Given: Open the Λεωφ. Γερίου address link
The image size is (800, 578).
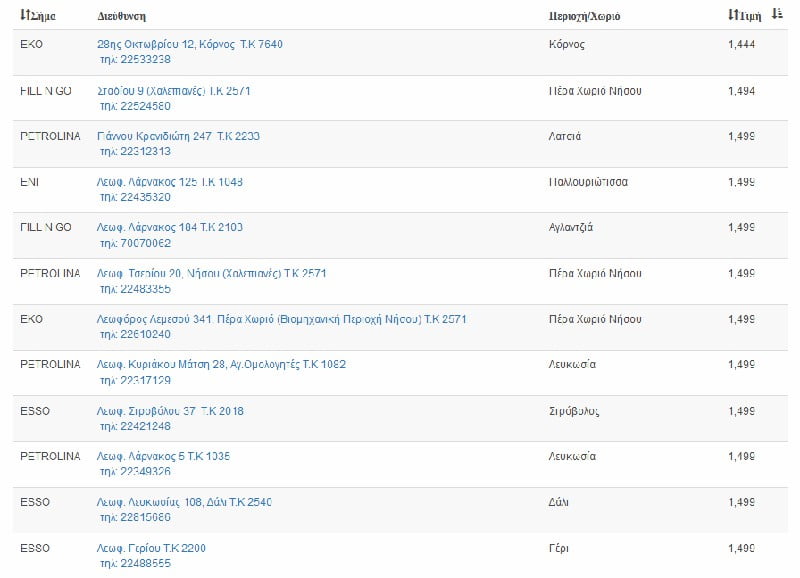Looking at the screenshot, I should click(x=152, y=548).
